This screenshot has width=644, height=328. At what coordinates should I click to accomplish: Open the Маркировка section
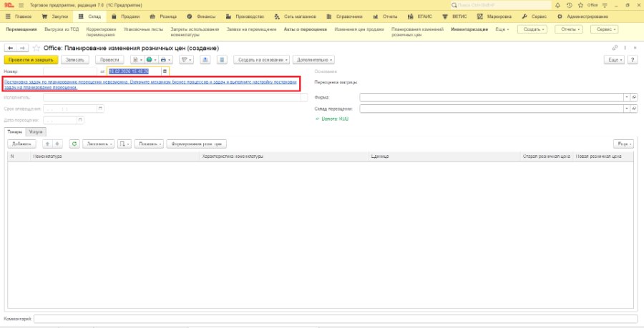(x=494, y=17)
